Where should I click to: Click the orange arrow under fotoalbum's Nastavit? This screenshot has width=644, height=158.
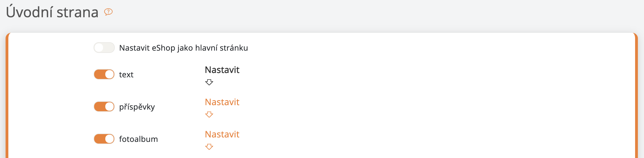click(x=209, y=147)
